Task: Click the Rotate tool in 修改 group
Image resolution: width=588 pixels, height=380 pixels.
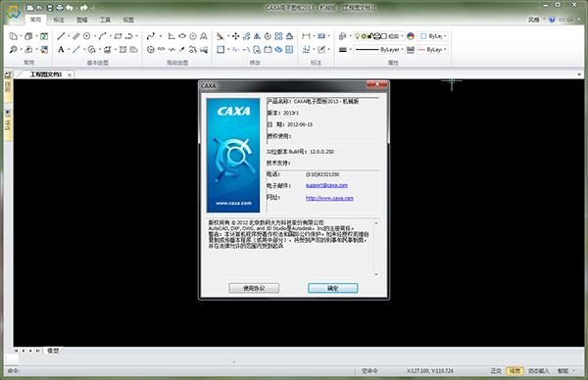Action: [268, 36]
